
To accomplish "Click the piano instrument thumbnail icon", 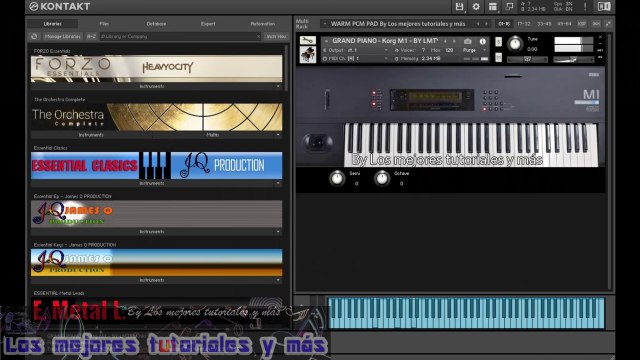I will pos(308,55).
